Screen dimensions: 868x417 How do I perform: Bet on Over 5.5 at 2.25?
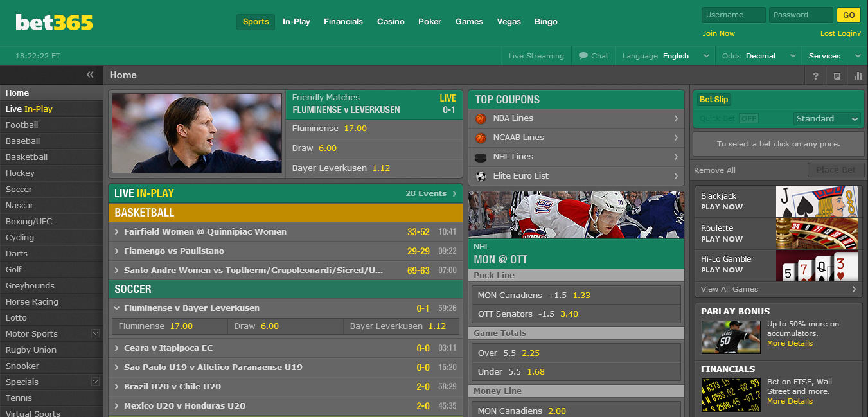tap(576, 353)
